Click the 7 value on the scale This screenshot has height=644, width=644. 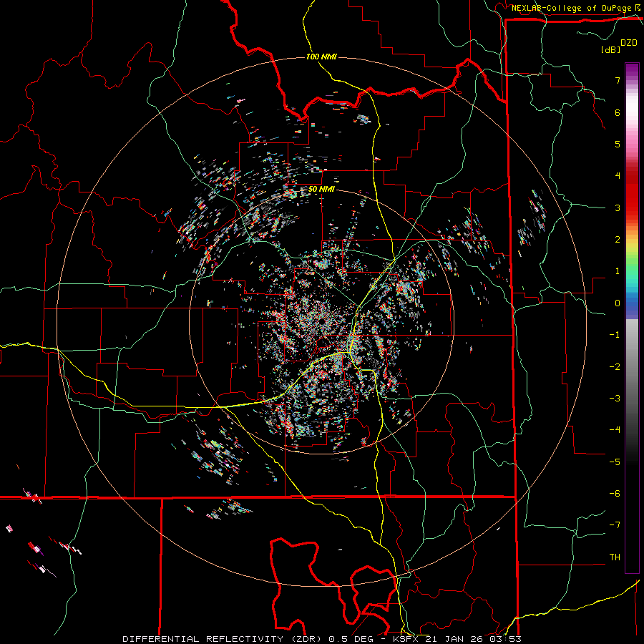(618, 80)
